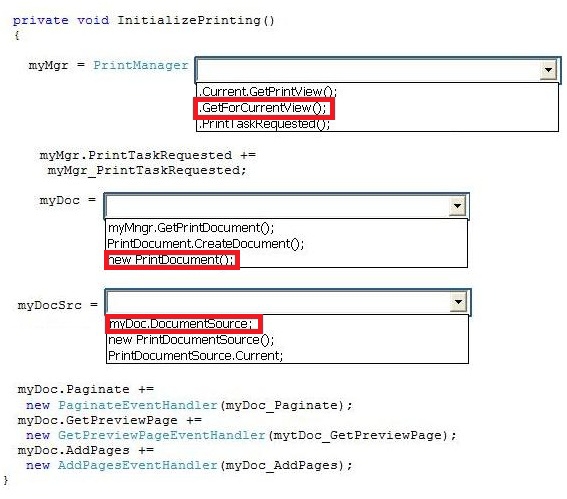Click the PaginateEventHandler text
Viewport: 567px width, 499px height.
click(137, 405)
